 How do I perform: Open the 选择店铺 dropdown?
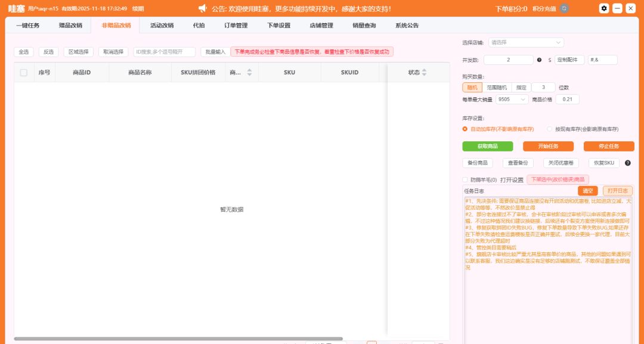pos(526,42)
